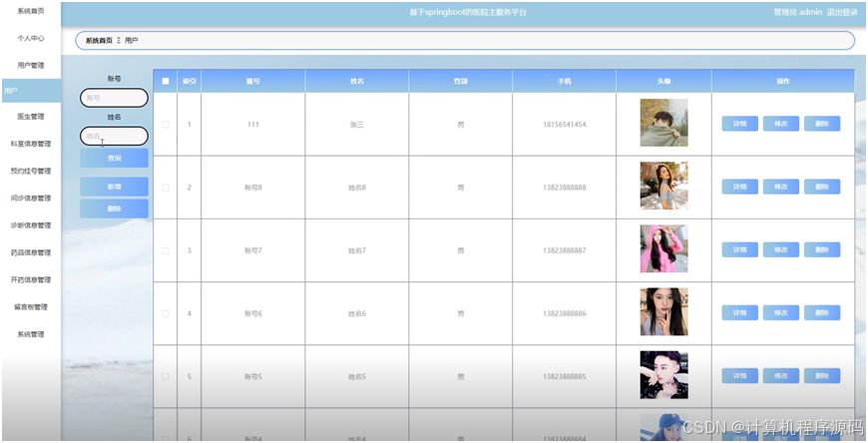Image resolution: width=868 pixels, height=443 pixels.
Task: Click the 新增 add button
Action: 114,187
